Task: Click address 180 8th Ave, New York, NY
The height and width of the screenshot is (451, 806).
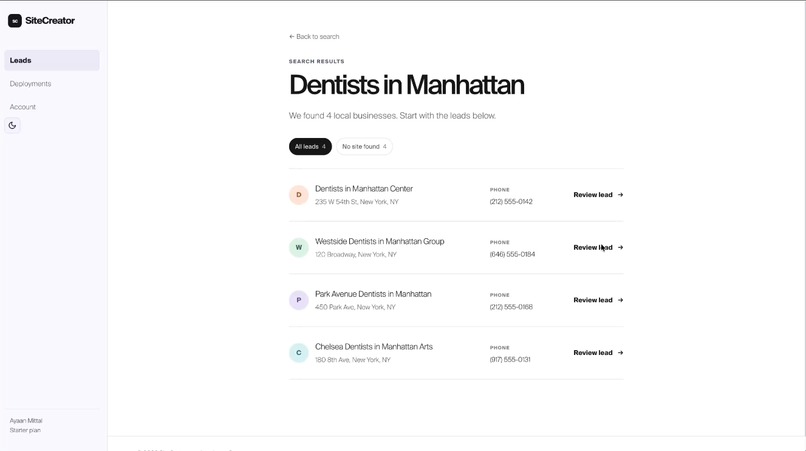Action: click(353, 360)
